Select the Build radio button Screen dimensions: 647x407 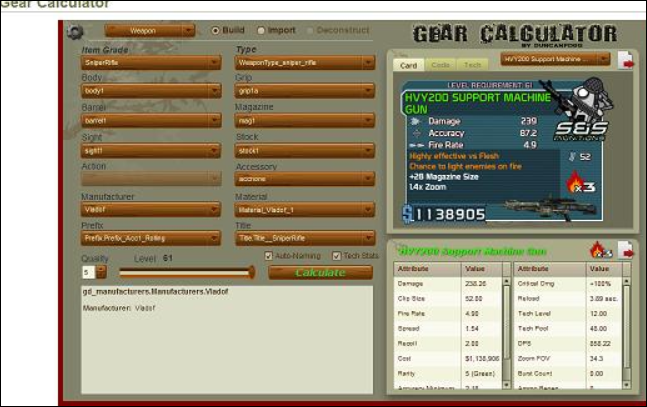(215, 31)
